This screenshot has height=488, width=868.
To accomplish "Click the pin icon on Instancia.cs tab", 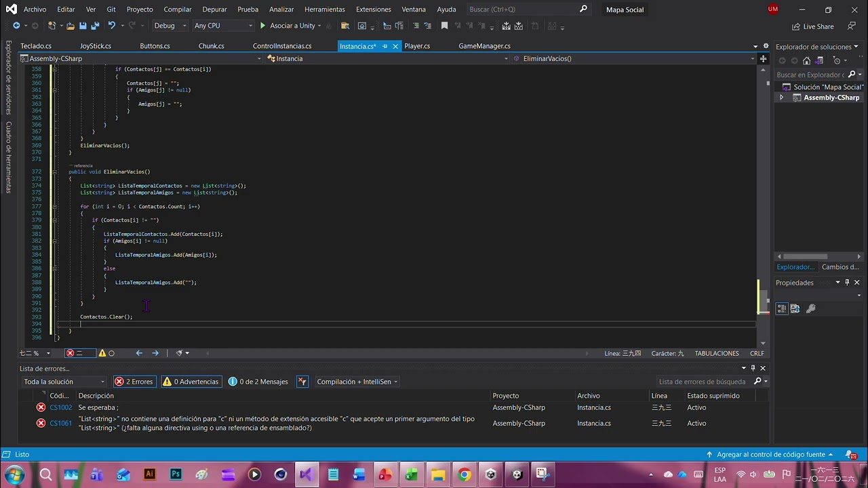I will pyautogui.click(x=385, y=46).
